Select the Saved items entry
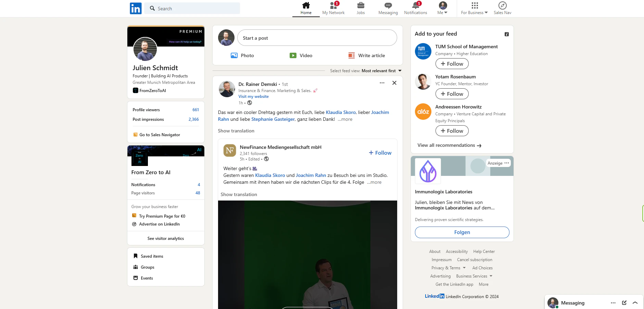Image resolution: width=644 pixels, height=309 pixels. (x=152, y=256)
